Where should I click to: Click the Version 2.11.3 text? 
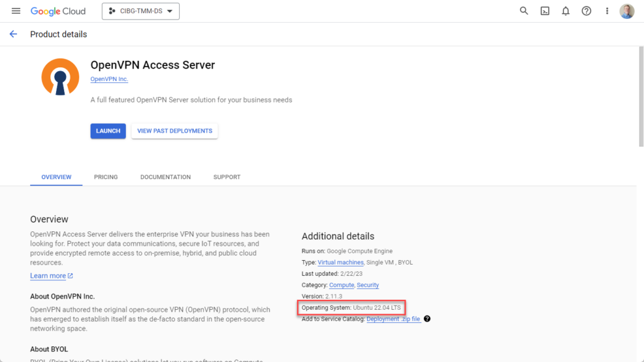pos(321,297)
